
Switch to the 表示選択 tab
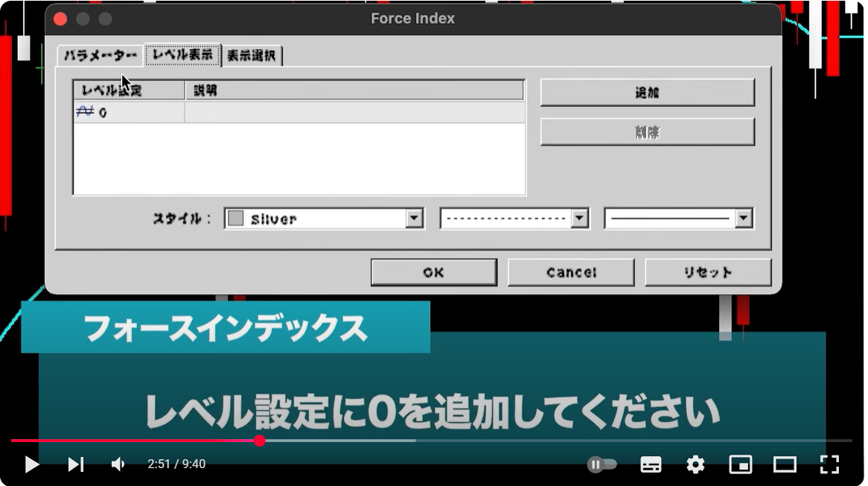coord(252,56)
